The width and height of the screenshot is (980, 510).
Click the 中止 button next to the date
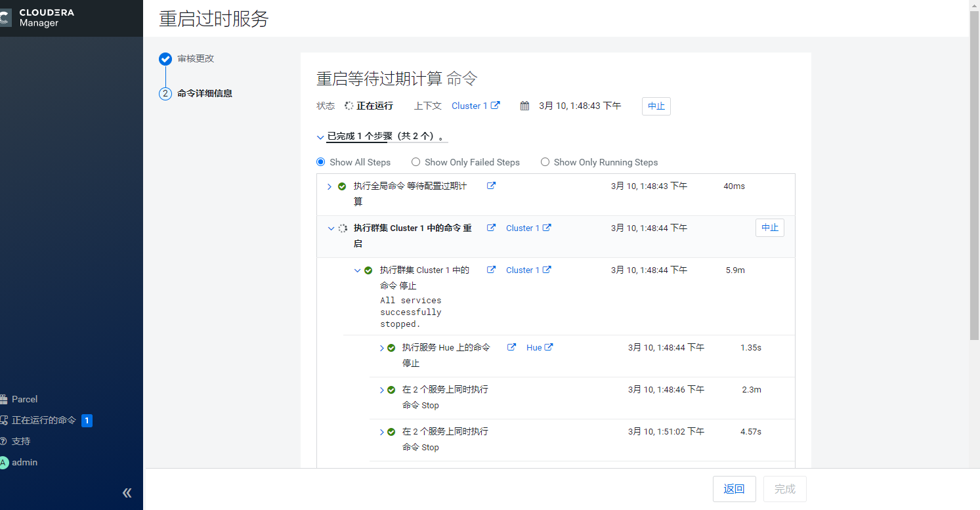pyautogui.click(x=656, y=106)
